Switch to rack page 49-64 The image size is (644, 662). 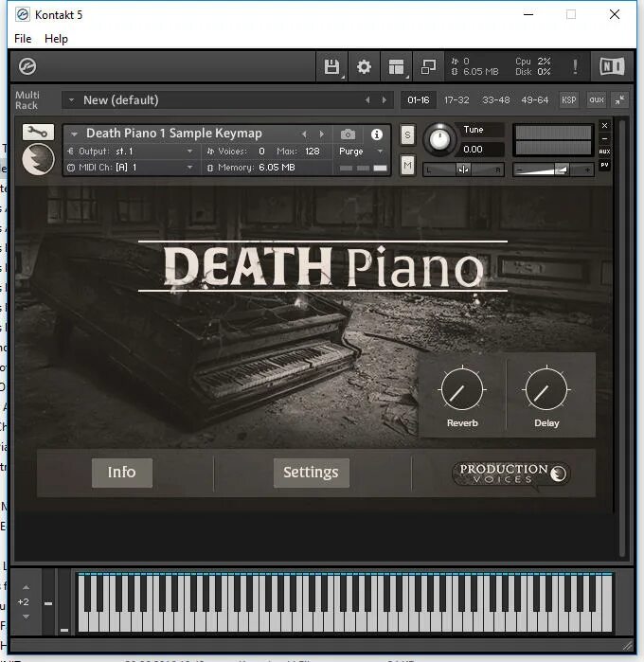point(535,100)
